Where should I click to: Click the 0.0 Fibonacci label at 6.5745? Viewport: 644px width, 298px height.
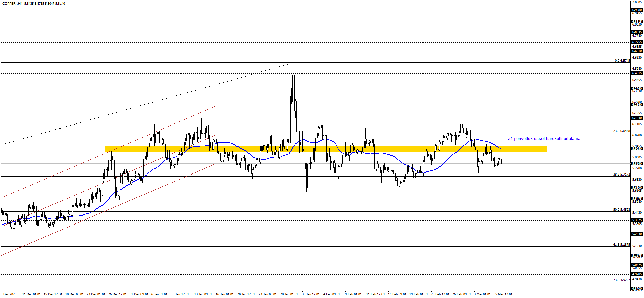click(x=622, y=61)
